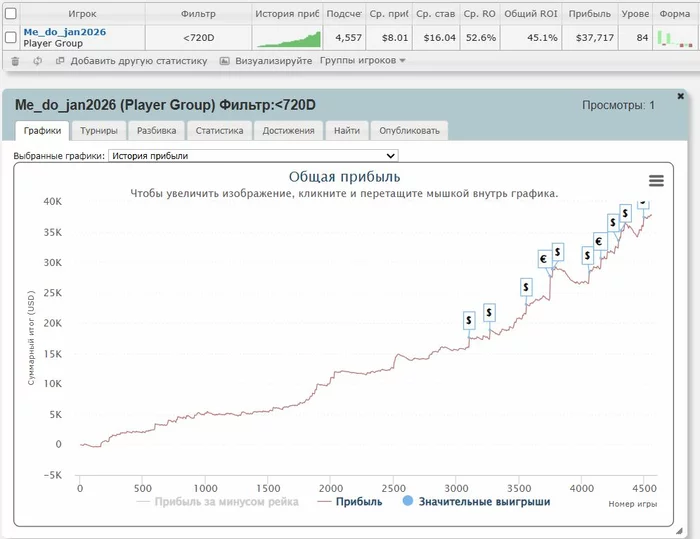Image resolution: width=700 pixels, height=539 pixels.
Task: Sort by the Прибыль column header
Action: (587, 15)
